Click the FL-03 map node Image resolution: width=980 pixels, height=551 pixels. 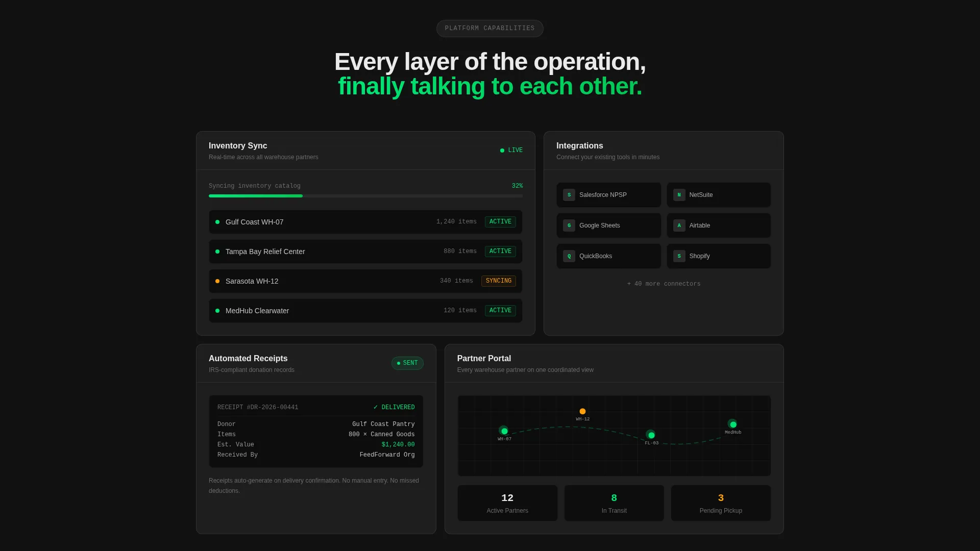click(x=651, y=435)
